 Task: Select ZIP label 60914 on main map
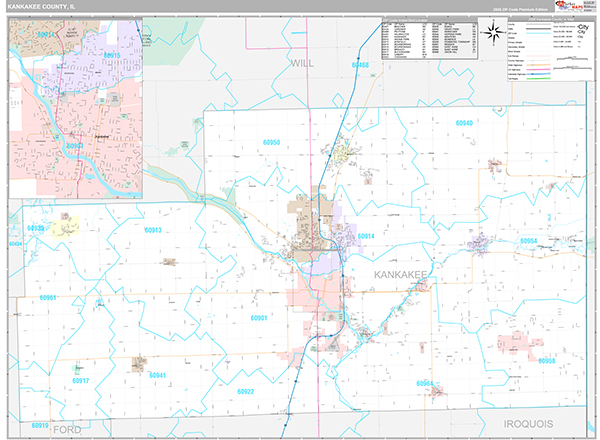366,236
